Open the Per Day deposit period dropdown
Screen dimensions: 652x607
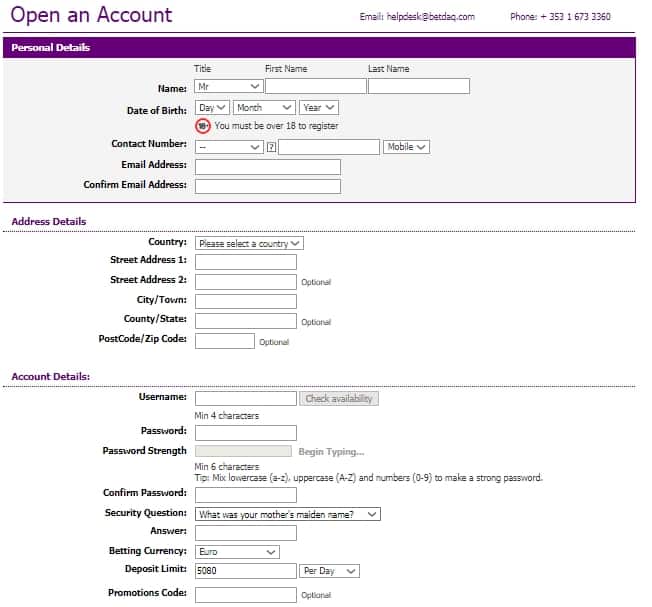pyautogui.click(x=329, y=571)
